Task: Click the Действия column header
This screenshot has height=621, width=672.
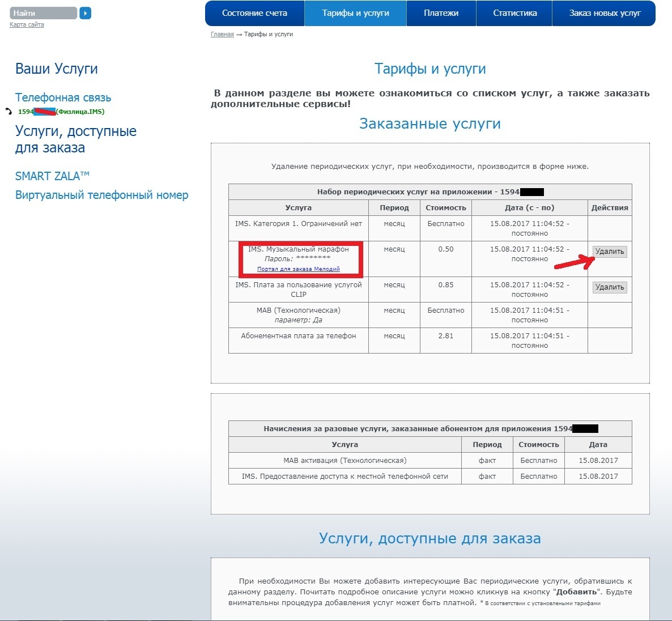Action: [x=610, y=208]
